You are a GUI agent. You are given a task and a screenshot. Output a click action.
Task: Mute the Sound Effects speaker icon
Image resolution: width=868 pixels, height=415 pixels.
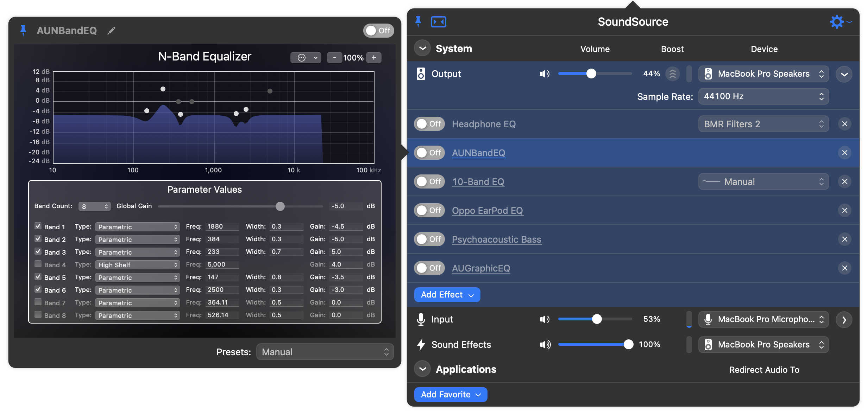point(545,345)
